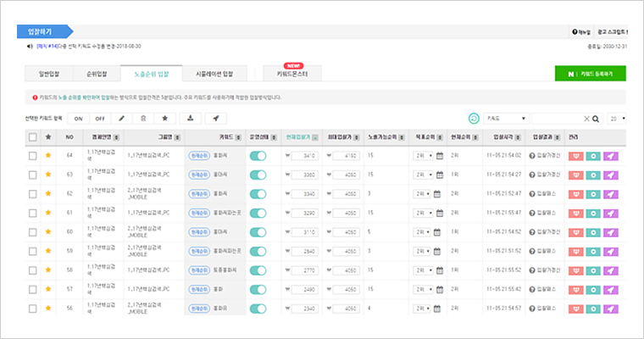Viewport: 644px width, 339px height.
Task: Toggle the operation switch in row 62
Action: (x=258, y=194)
